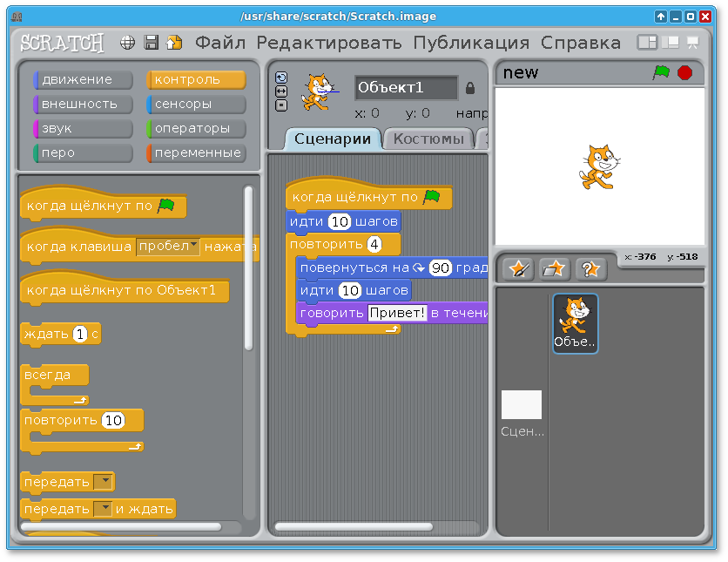Open the Публикация menu
The width and height of the screenshot is (728, 562).
471,43
